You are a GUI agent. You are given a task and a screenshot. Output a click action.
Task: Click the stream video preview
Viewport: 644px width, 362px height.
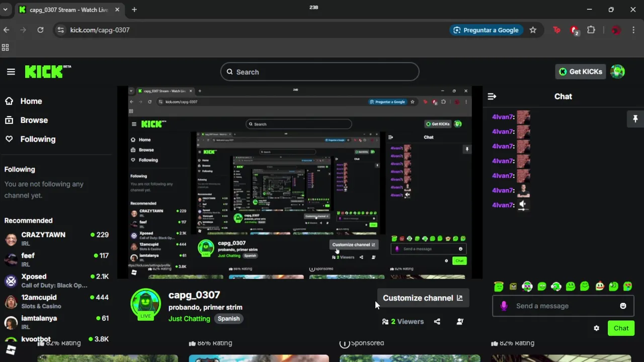coord(300,182)
